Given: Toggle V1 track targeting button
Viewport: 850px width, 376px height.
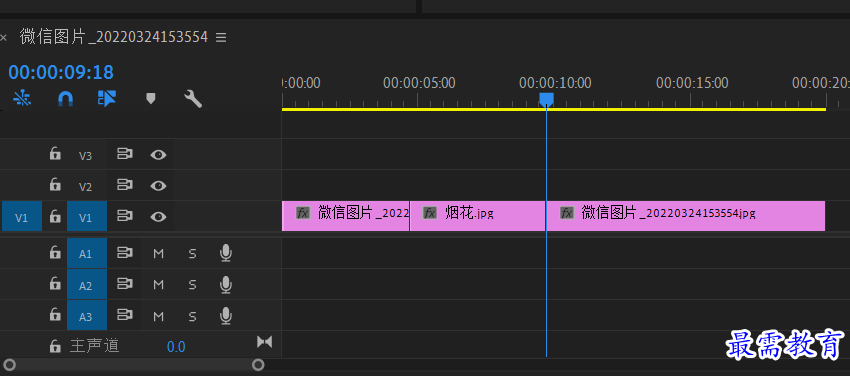Looking at the screenshot, I should (x=87, y=217).
